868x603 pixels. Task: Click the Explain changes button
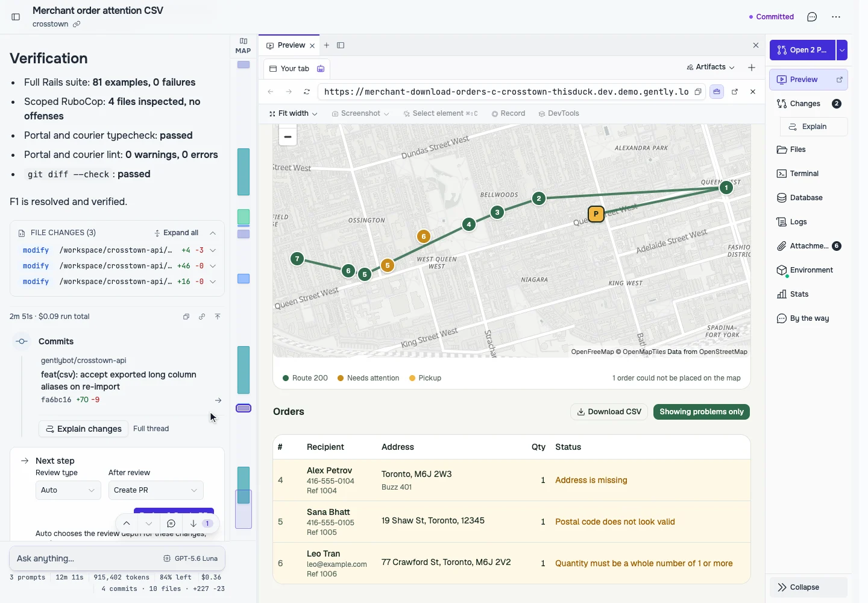[x=83, y=429]
